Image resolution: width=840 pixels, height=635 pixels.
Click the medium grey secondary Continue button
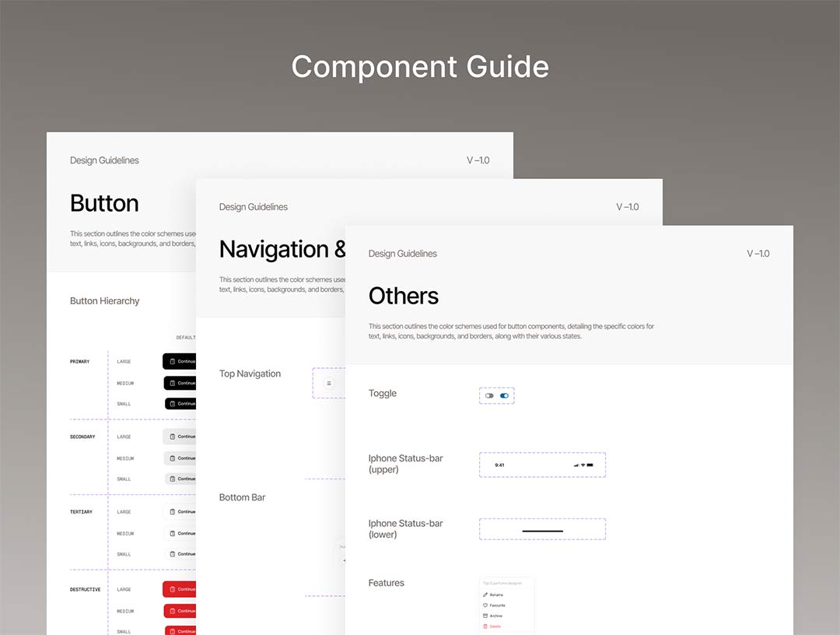point(180,458)
